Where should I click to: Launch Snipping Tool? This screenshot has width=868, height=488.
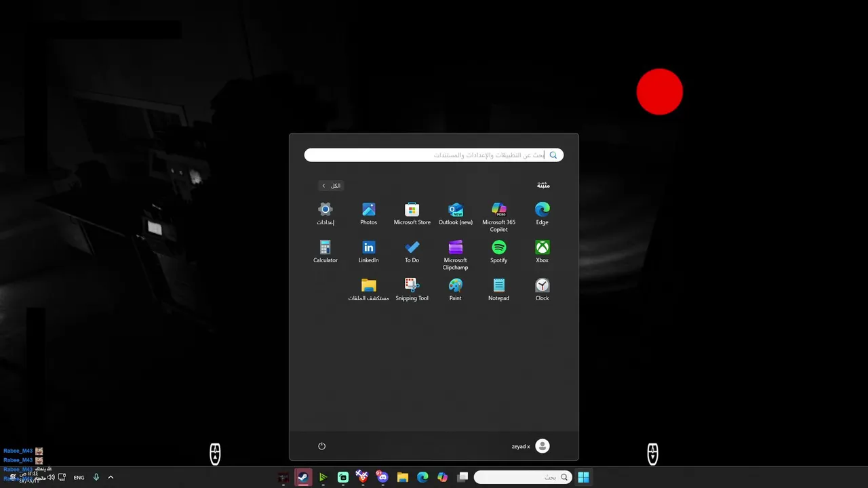[412, 289]
